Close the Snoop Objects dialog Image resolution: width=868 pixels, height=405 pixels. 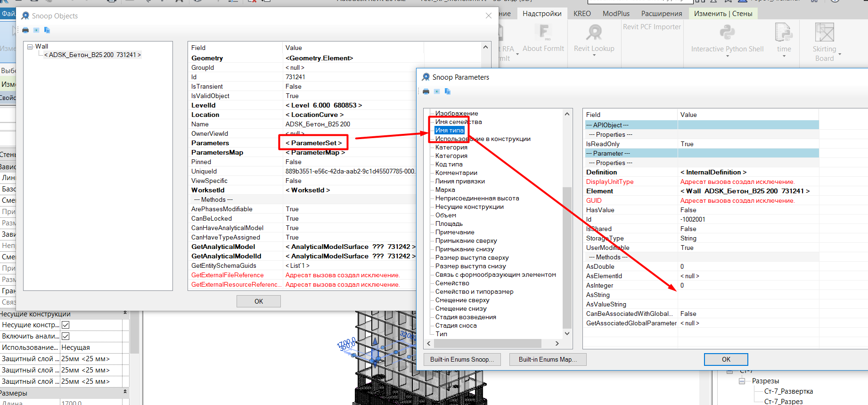click(x=489, y=16)
